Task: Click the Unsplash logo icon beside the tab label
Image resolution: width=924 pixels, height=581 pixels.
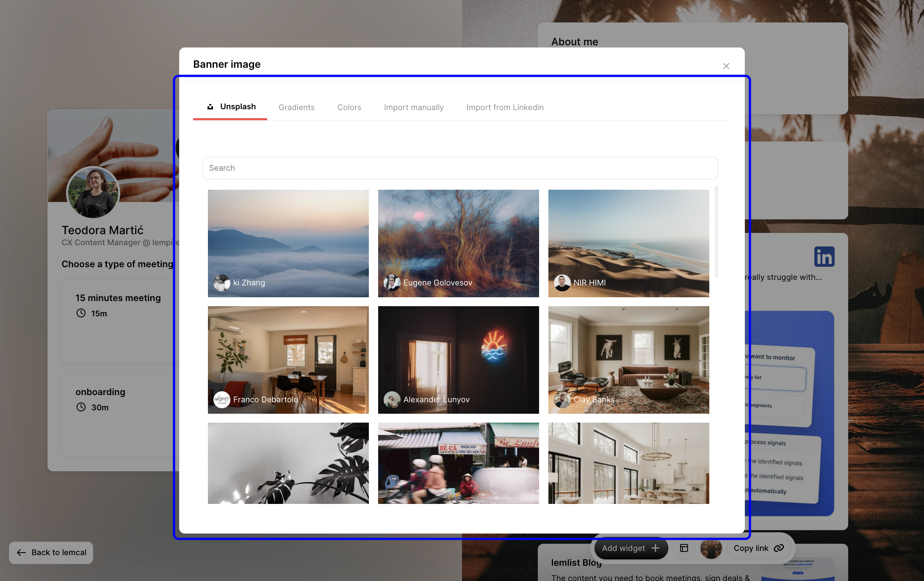Action: tap(210, 107)
